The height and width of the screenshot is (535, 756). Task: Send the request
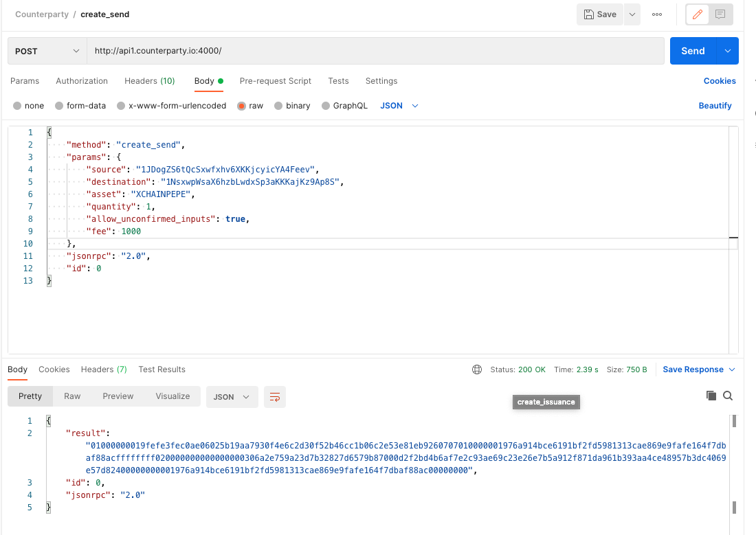(693, 51)
